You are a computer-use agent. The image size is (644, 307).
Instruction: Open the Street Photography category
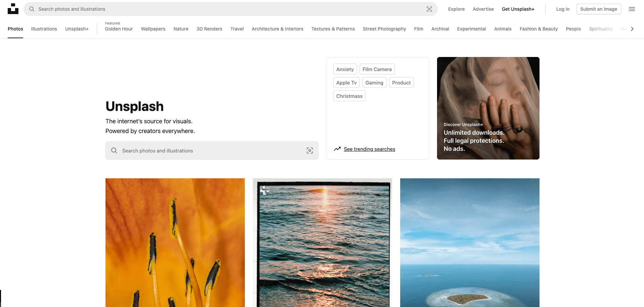click(384, 29)
